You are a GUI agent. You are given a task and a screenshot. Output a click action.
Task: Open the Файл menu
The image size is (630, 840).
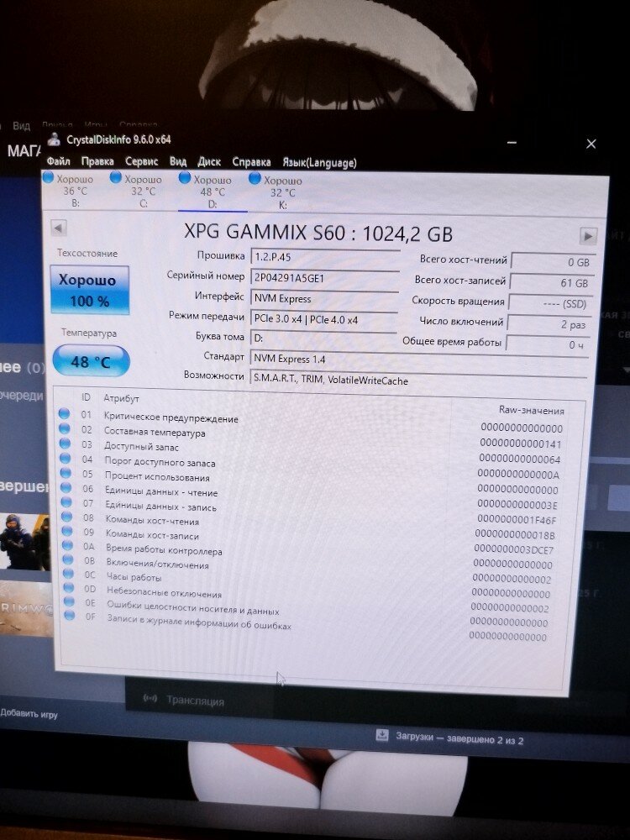click(x=59, y=160)
